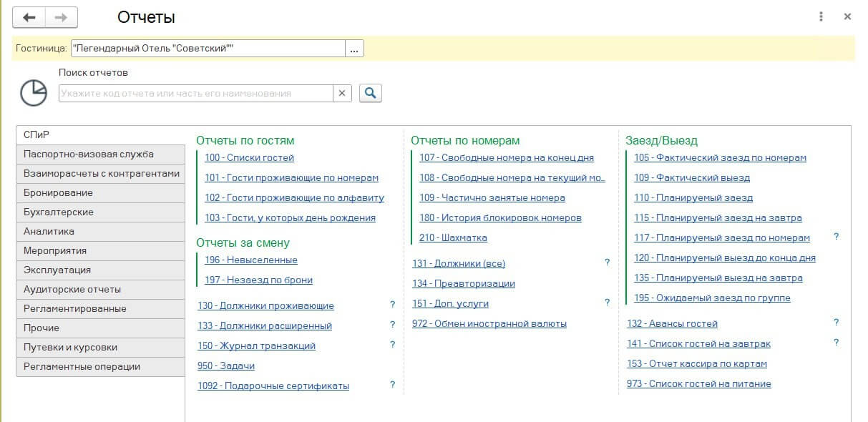868x422 pixels.
Task: Open report 100 - Списки гостей
Action: 249,158
